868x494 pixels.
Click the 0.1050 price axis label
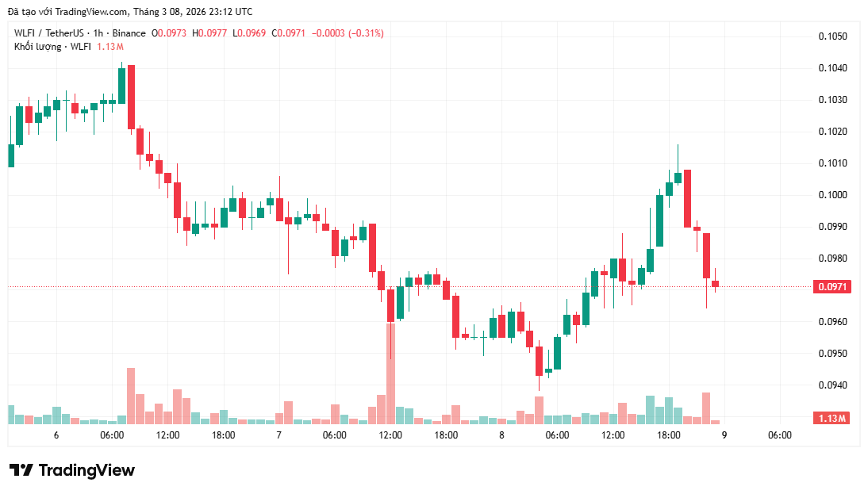pyautogui.click(x=832, y=36)
